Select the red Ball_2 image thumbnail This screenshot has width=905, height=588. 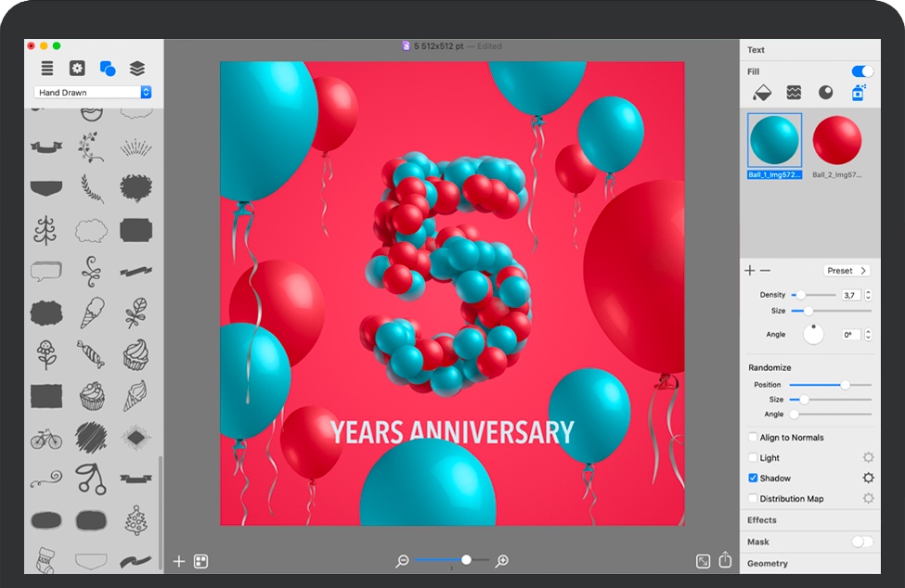(837, 141)
